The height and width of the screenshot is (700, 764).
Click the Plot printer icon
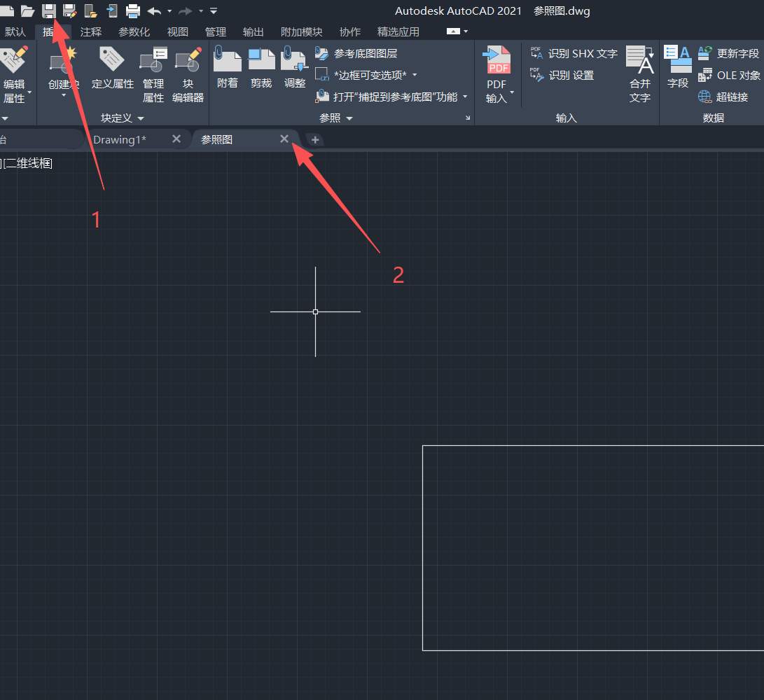point(133,10)
